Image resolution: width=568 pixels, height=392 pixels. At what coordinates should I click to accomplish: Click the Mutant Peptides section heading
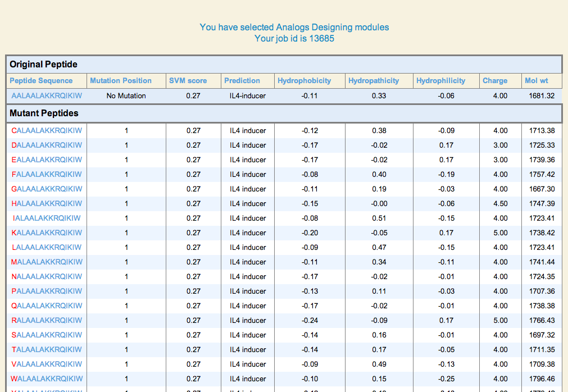pyautogui.click(x=44, y=113)
